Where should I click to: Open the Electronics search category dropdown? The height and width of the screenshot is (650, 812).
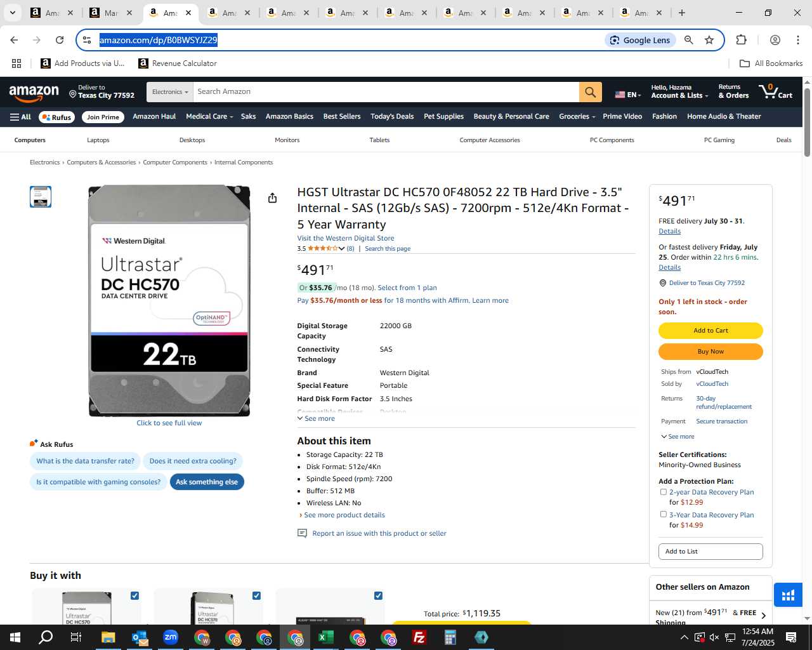coord(169,92)
